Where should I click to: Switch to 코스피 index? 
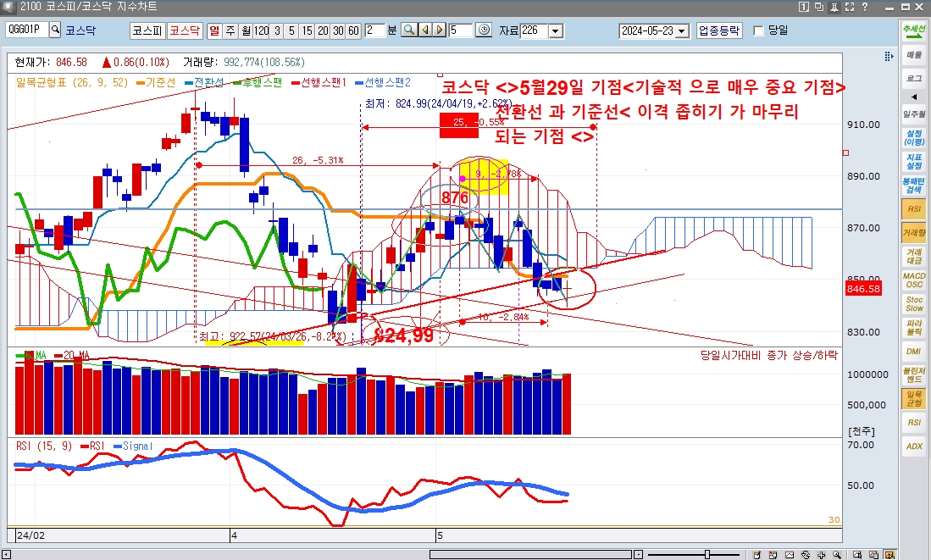tap(147, 30)
